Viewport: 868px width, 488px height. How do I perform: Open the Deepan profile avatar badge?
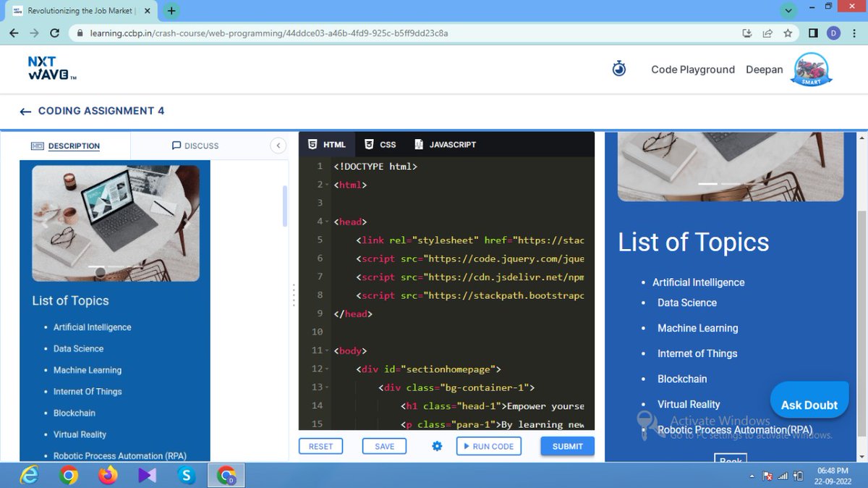(811, 70)
